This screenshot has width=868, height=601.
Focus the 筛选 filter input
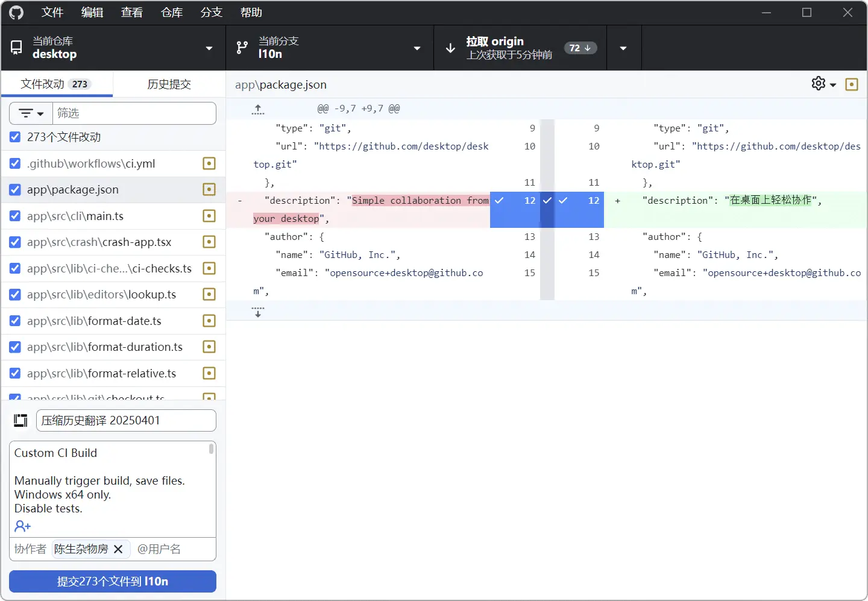tap(134, 113)
